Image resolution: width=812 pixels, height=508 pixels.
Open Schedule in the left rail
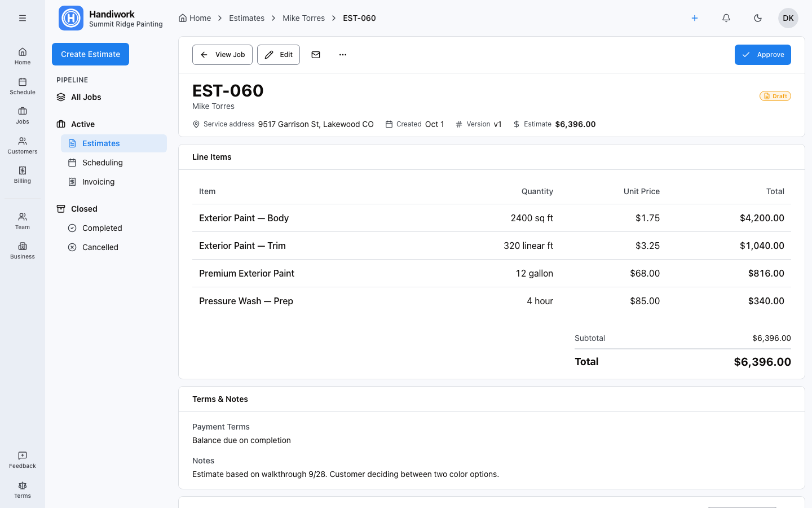click(x=23, y=86)
